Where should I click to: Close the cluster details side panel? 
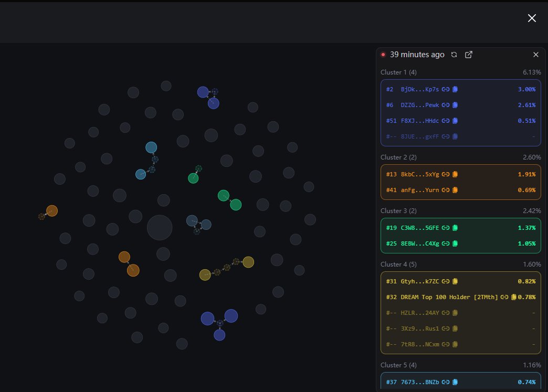(x=536, y=55)
